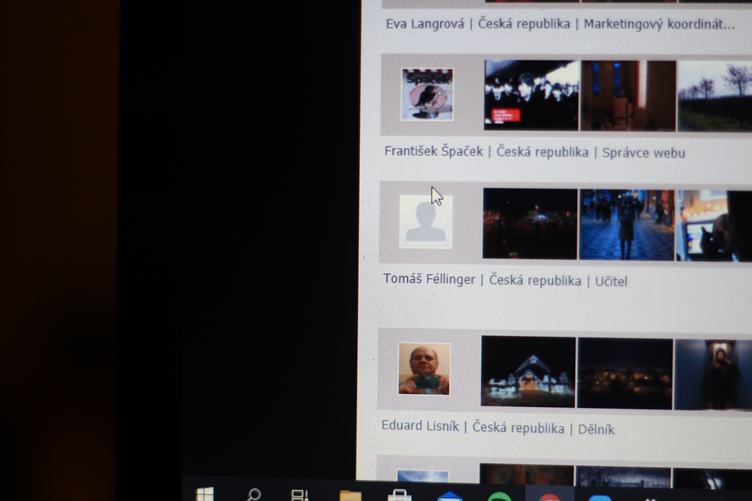Open František Špaček's crowd photo thumbnail
The height and width of the screenshot is (501, 752).
pos(531,95)
